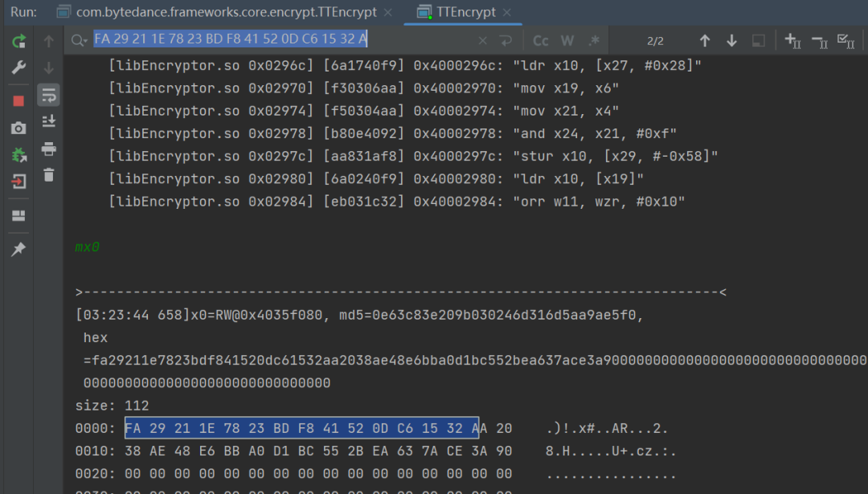The width and height of the screenshot is (868, 494).
Task: Click the exit icon with red arrow
Action: click(x=18, y=182)
